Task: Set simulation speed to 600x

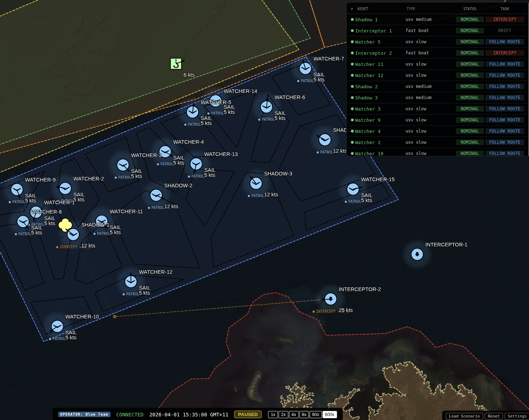Action: point(330,415)
